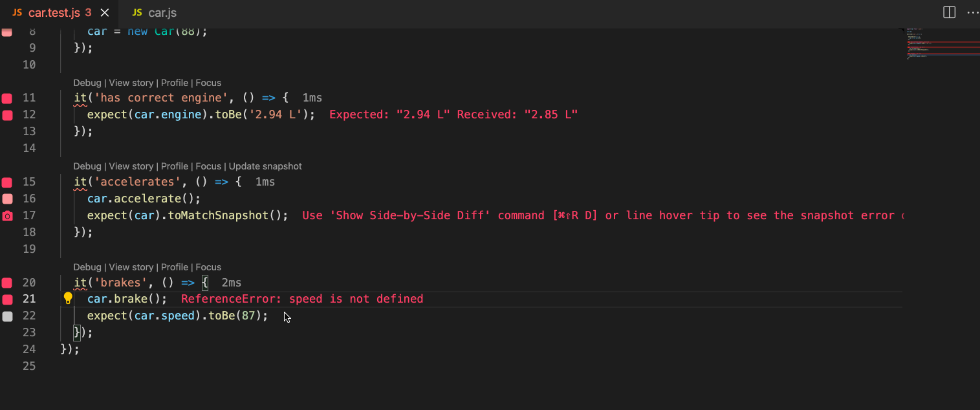
Task: Click Profile above the 'accelerates' test
Action: click(x=174, y=166)
